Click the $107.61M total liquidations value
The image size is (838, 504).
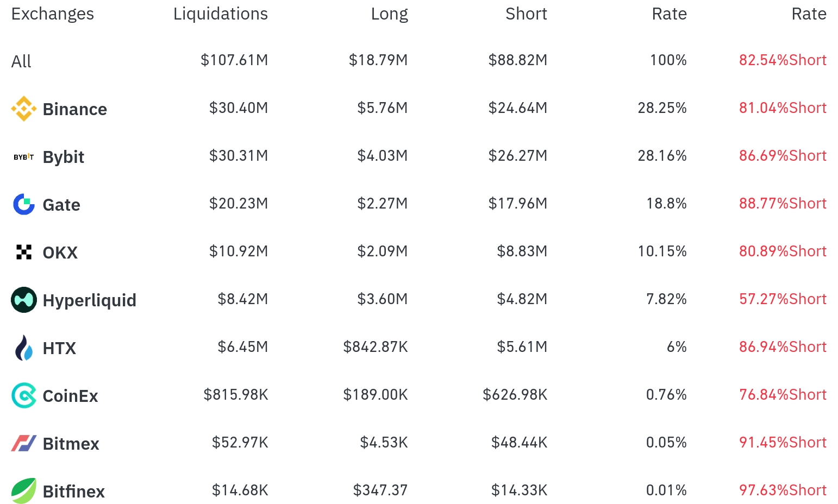(x=234, y=60)
